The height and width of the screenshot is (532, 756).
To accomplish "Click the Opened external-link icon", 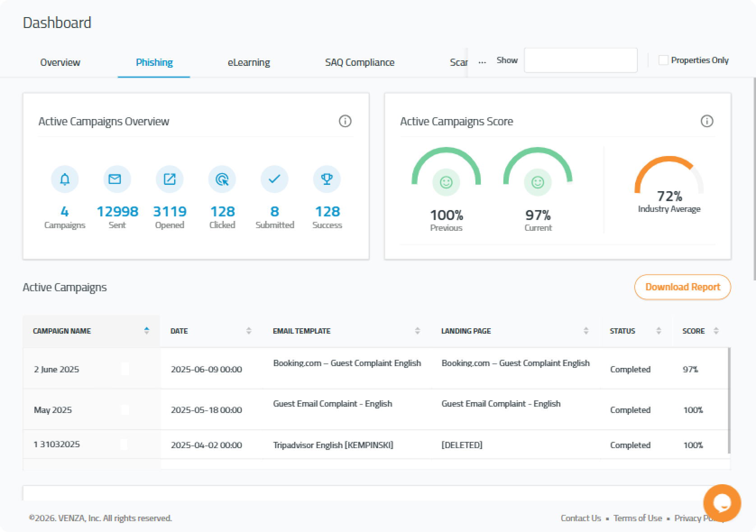I will point(170,179).
